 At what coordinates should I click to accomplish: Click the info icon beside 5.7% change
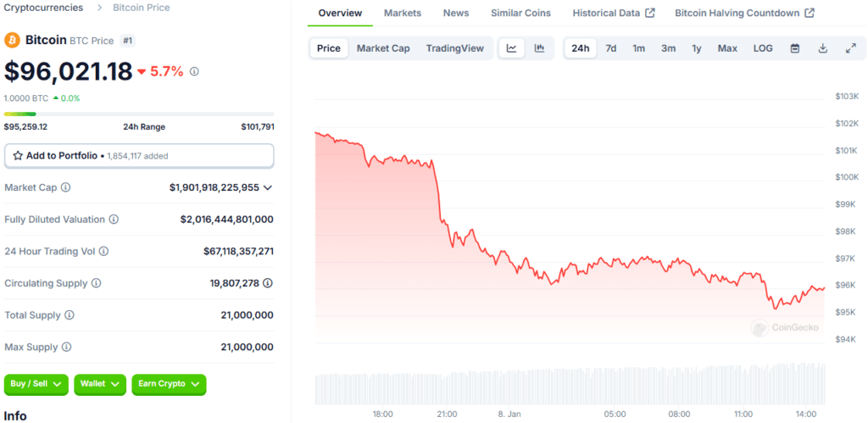[194, 71]
